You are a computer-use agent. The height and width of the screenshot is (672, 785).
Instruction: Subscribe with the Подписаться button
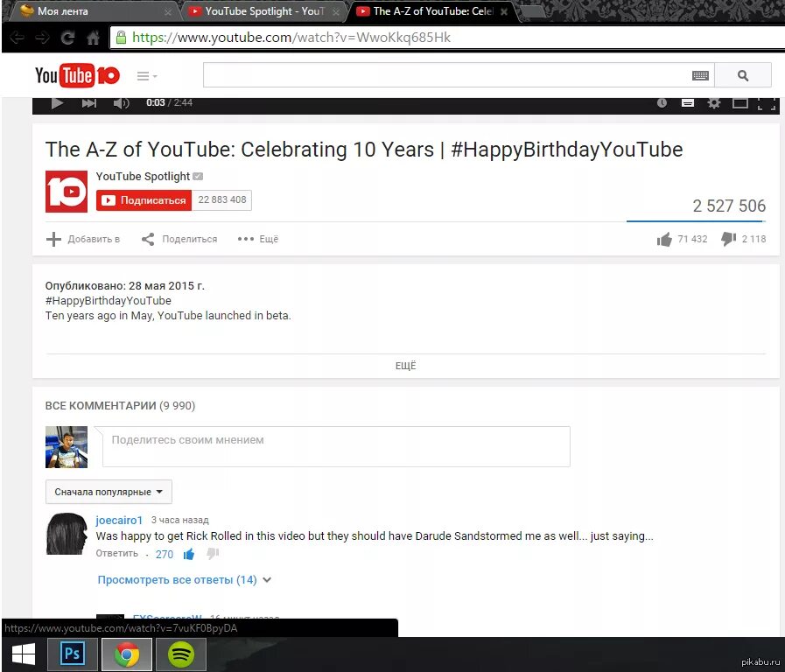[144, 200]
